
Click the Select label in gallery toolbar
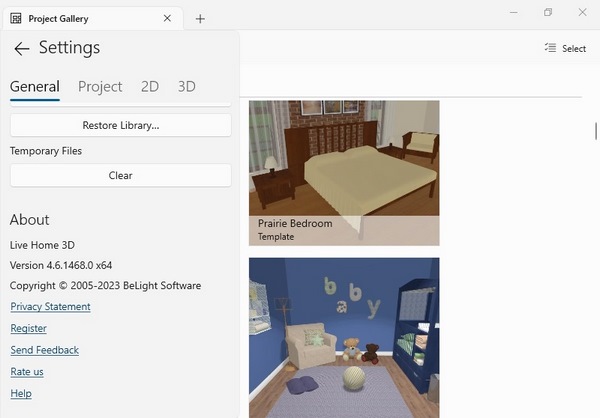574,49
